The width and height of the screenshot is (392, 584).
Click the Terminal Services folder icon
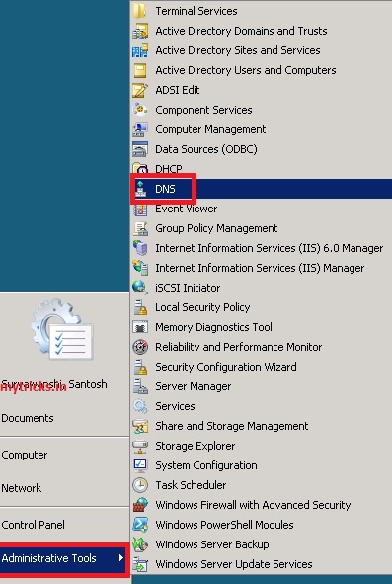pos(140,11)
